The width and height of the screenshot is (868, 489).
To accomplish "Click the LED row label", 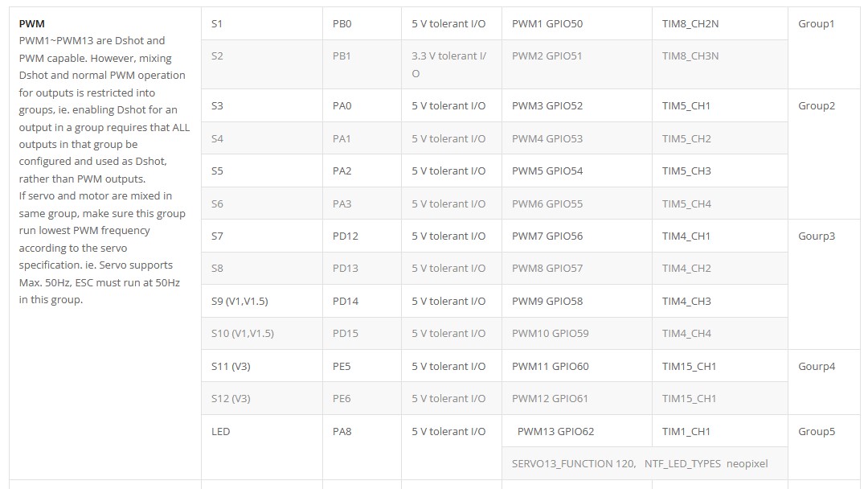I will 220,431.
